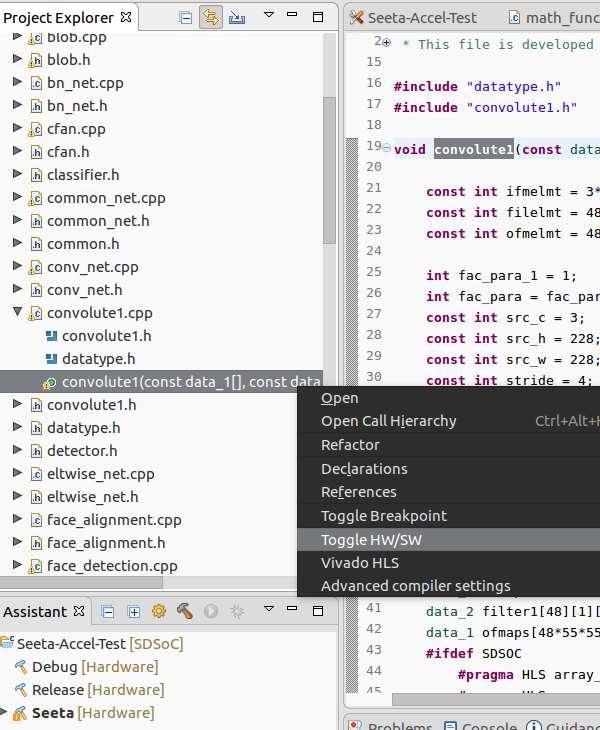The height and width of the screenshot is (730, 600).
Task: Open Assistant view menu dropdown
Action: coord(269,608)
